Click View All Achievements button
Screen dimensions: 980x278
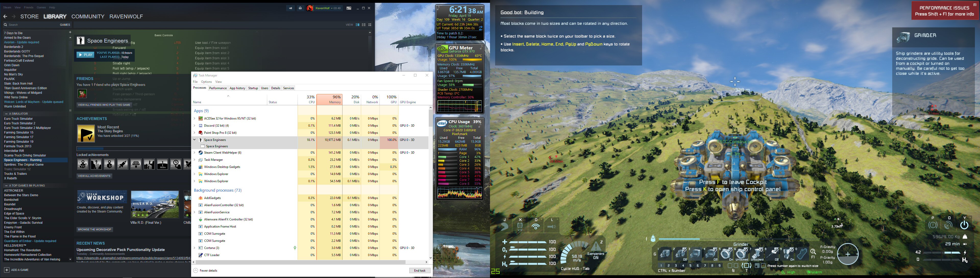(94, 176)
